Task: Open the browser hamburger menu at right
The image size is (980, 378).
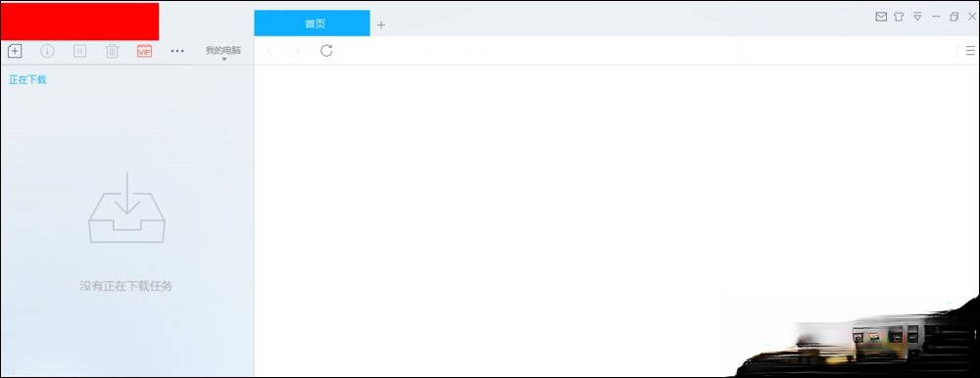Action: point(970,51)
